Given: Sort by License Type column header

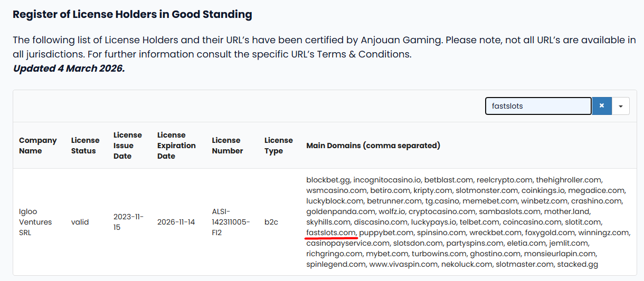Looking at the screenshot, I should pyautogui.click(x=279, y=146).
